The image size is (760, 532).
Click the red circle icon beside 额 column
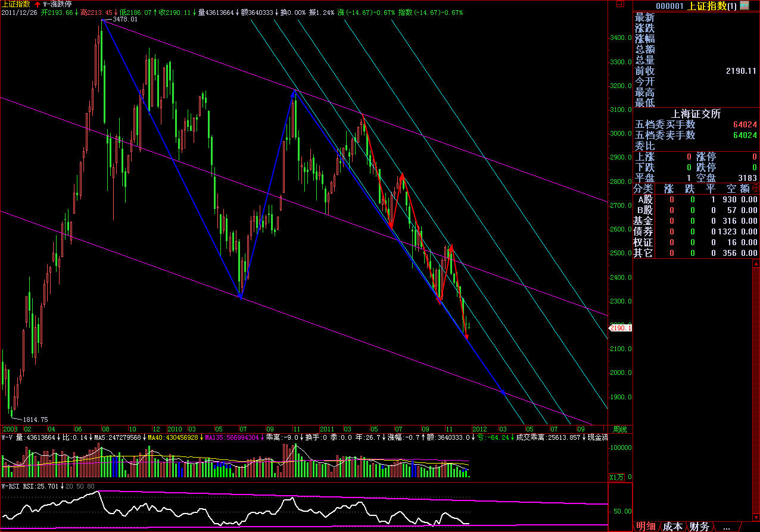[756, 188]
